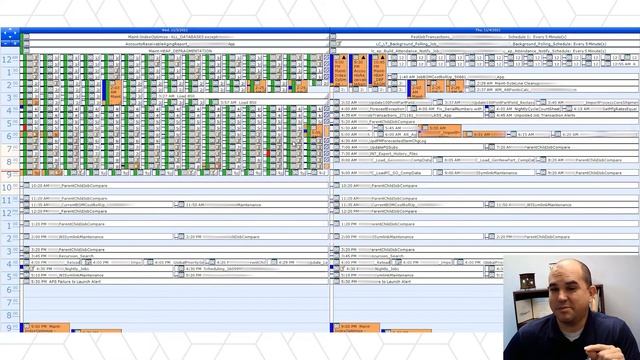Click the presenter webcam video thumbnail
The height and width of the screenshot is (360, 640).
click(x=571, y=308)
